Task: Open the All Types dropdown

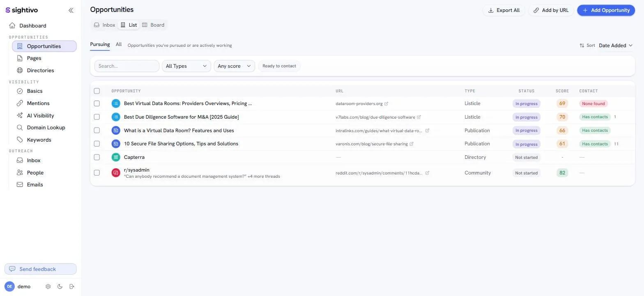Action: (186, 66)
